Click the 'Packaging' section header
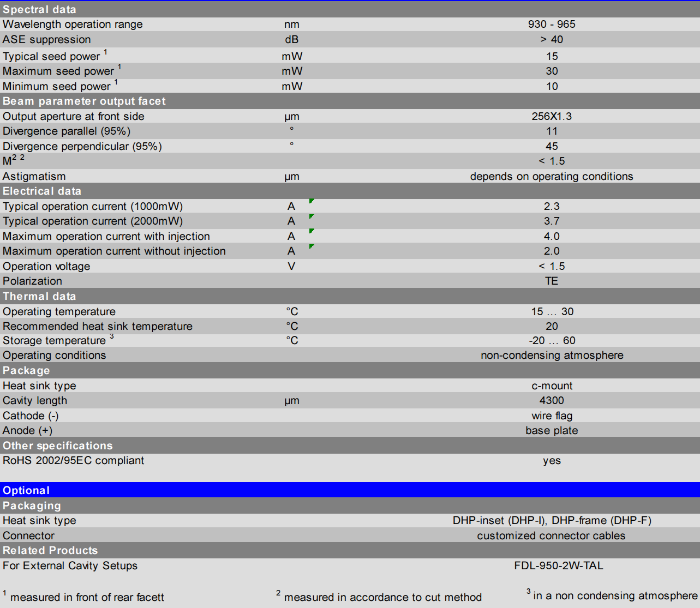The image size is (700, 608). tap(350, 505)
